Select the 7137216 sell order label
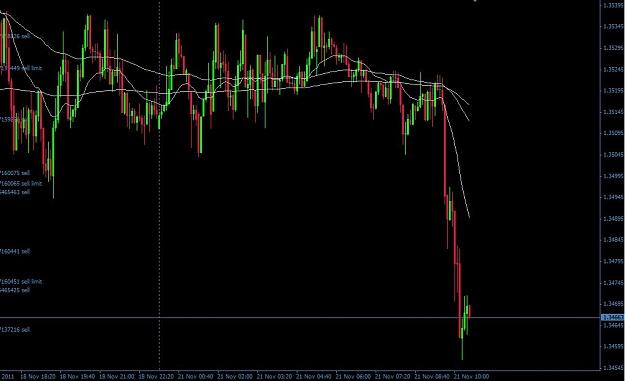 click(x=15, y=330)
